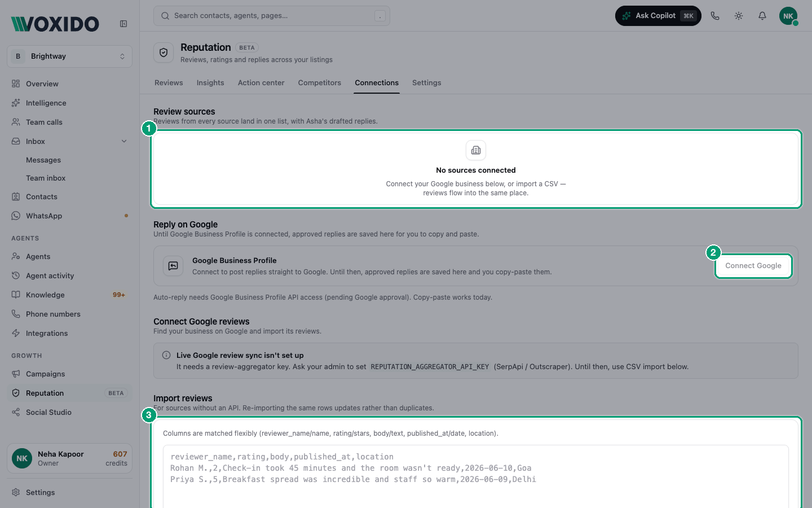This screenshot has width=812, height=508.
Task: Click the 99+ Knowledge badge
Action: pyautogui.click(x=119, y=295)
